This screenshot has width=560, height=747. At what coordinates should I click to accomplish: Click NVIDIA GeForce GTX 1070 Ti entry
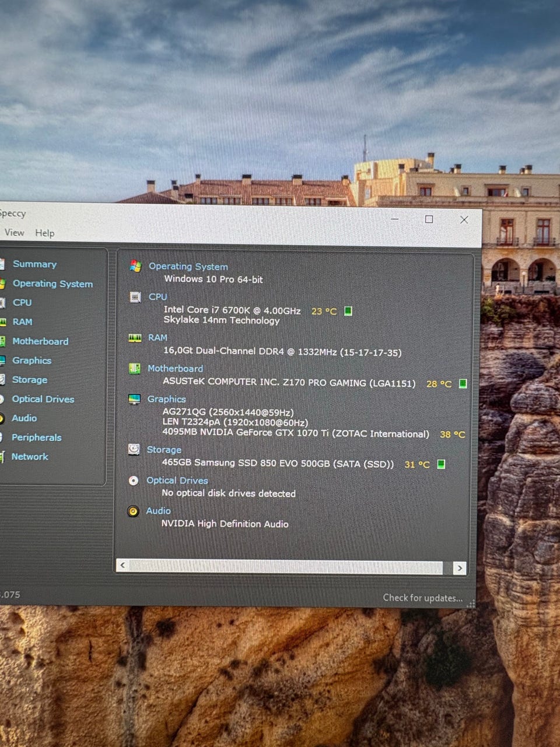(x=296, y=433)
